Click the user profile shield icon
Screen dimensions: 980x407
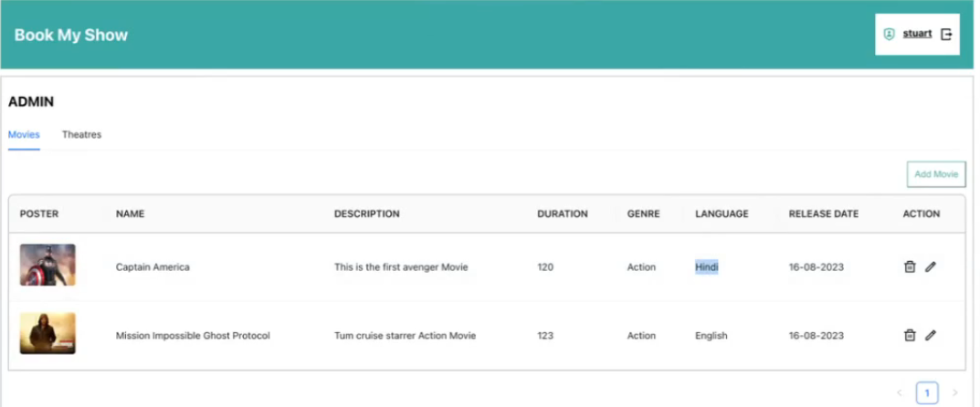pos(889,35)
